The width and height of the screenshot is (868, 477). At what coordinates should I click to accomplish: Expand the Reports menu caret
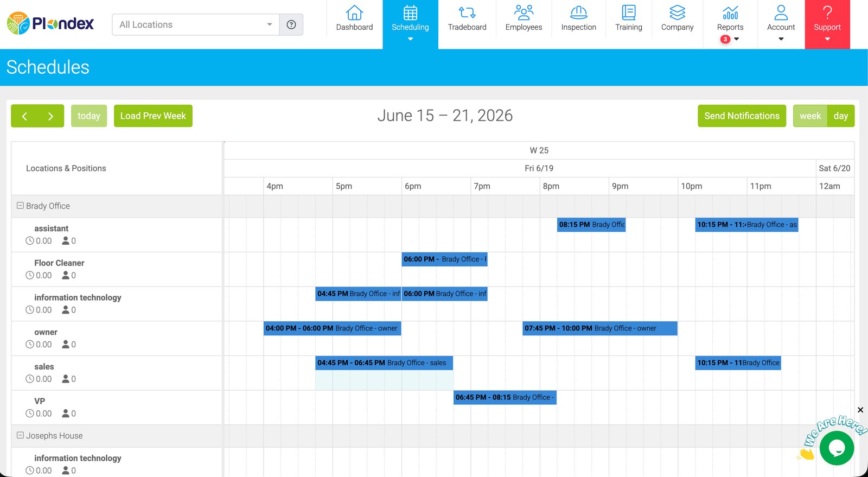pos(736,39)
